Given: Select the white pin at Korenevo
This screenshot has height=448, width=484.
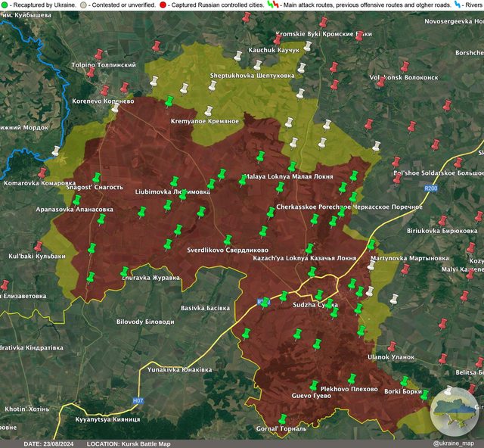Looking at the screenshot, I should click(x=116, y=107).
